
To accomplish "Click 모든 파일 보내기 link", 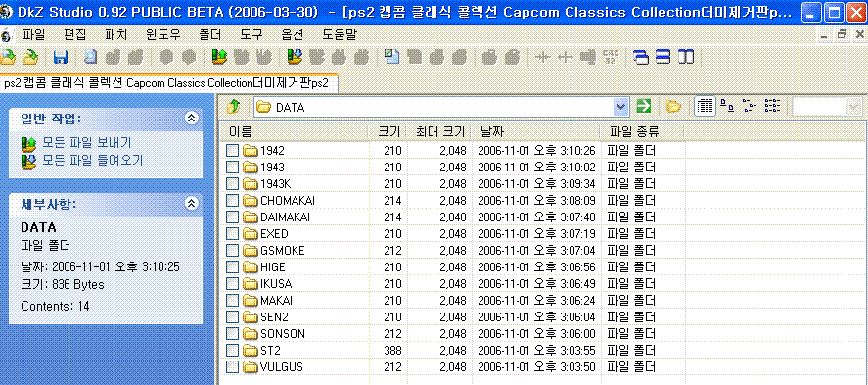I will coord(87,143).
